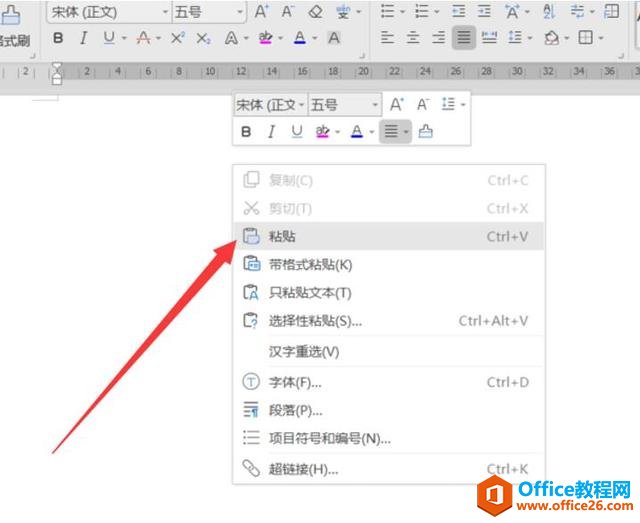Screen dimensions: 640x523
Task: Align text left in ribbon
Action: point(387,38)
